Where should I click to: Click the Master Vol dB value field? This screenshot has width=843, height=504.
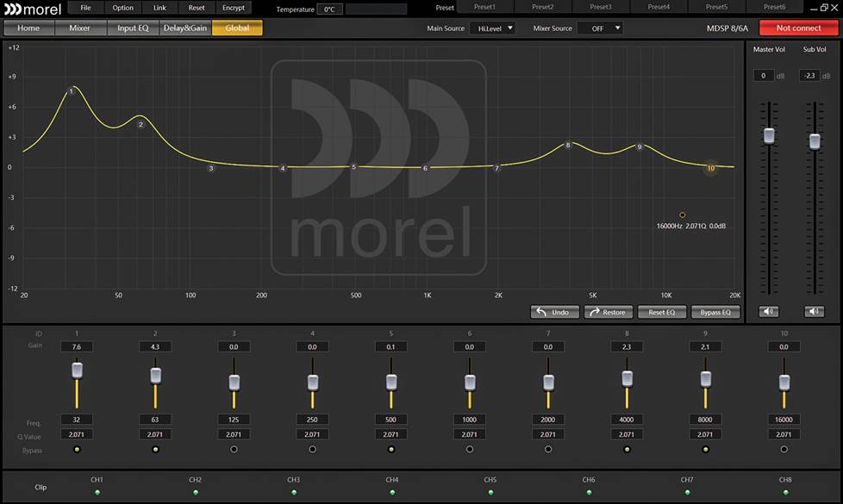coord(764,76)
